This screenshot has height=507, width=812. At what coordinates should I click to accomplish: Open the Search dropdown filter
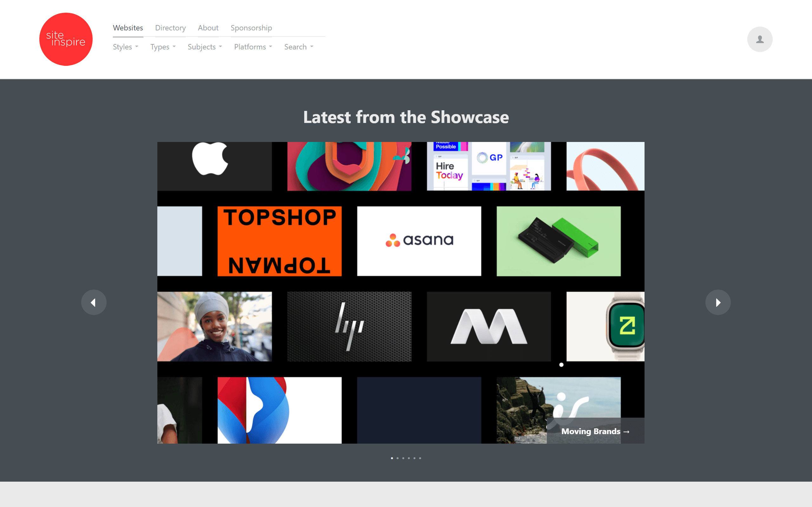(298, 47)
